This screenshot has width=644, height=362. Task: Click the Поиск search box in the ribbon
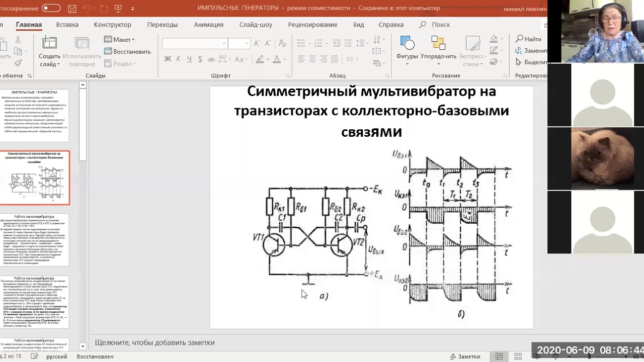[x=435, y=25]
